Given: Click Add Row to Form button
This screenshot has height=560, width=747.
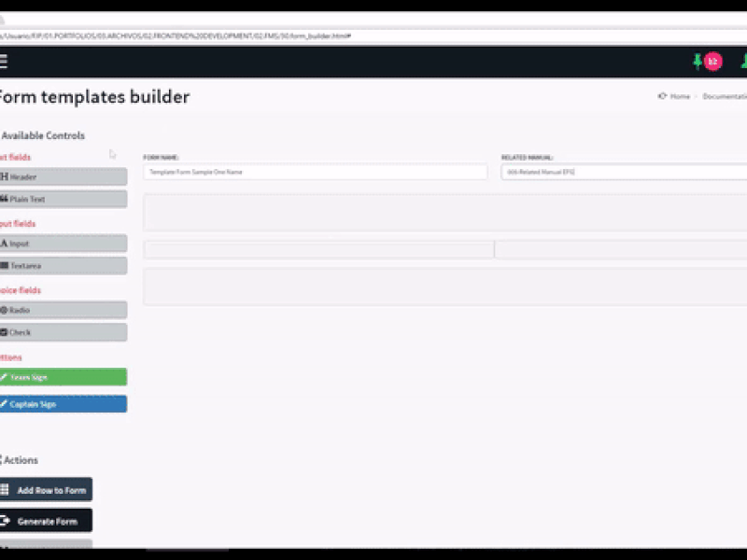Looking at the screenshot, I should click(x=46, y=489).
